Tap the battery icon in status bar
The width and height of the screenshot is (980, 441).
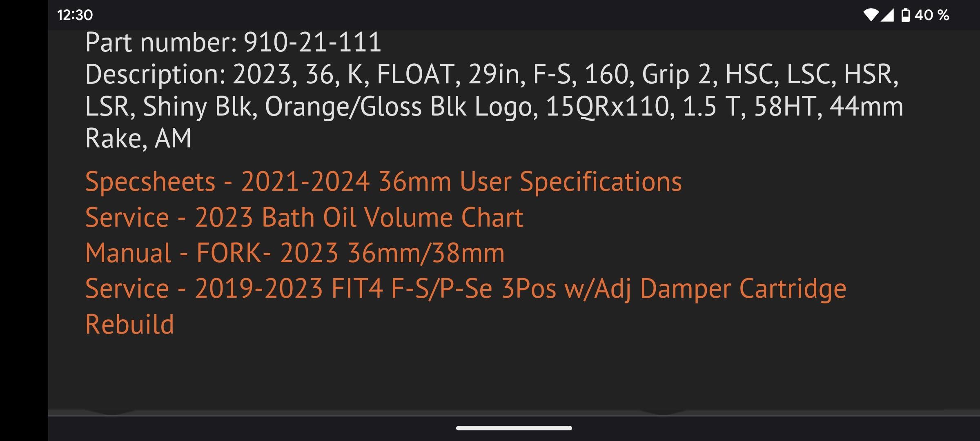click(905, 15)
